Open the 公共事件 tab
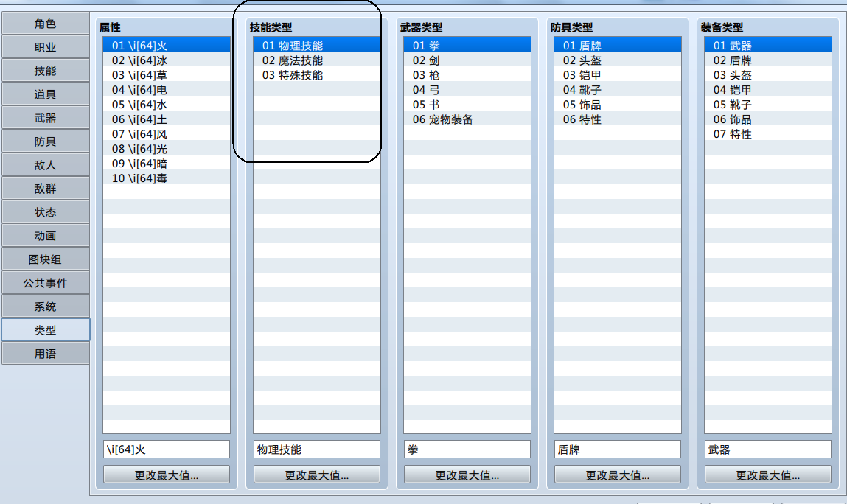This screenshot has width=847, height=504. 46,283
